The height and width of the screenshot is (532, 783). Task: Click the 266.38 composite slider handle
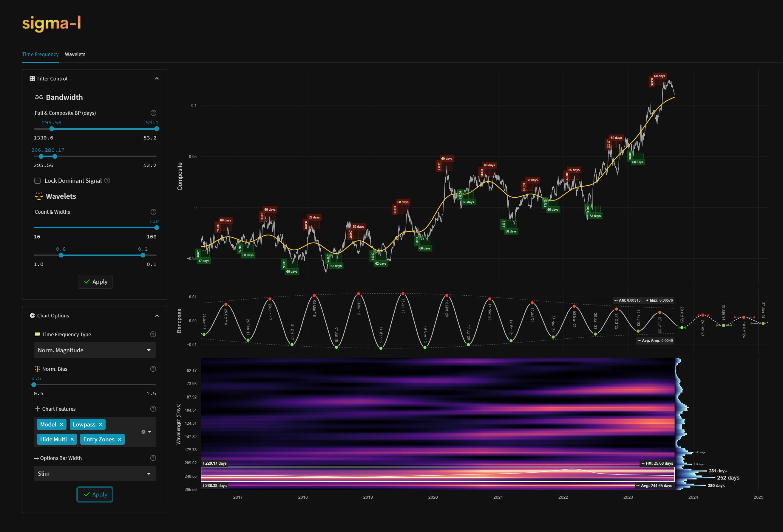41,156
